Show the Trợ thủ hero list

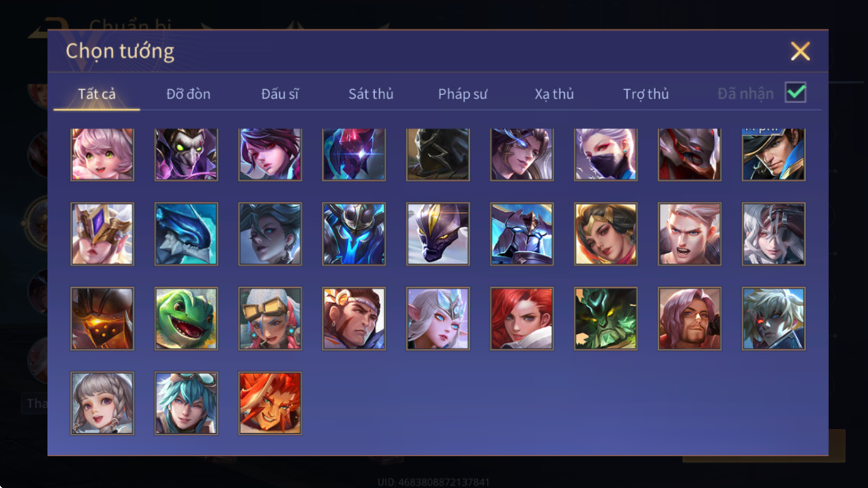click(646, 94)
